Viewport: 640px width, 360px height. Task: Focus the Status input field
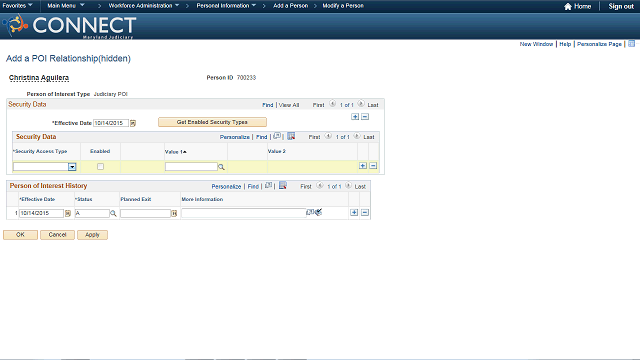click(x=92, y=213)
